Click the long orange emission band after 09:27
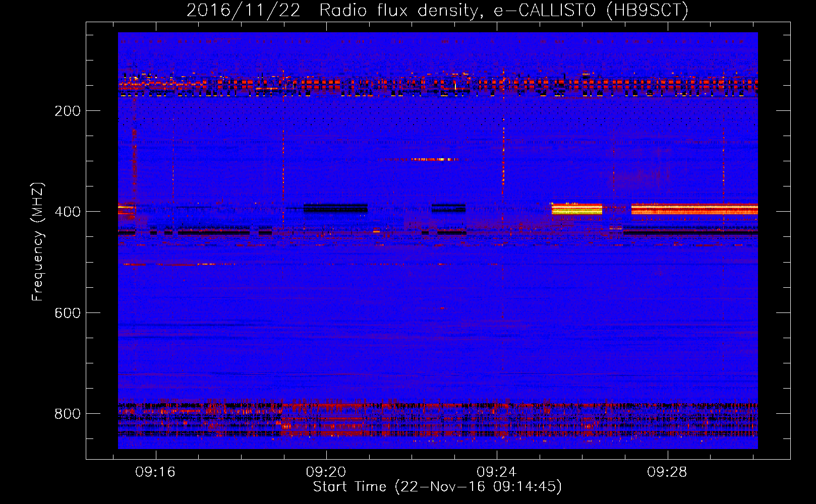The height and width of the screenshot is (504, 816). coord(694,209)
